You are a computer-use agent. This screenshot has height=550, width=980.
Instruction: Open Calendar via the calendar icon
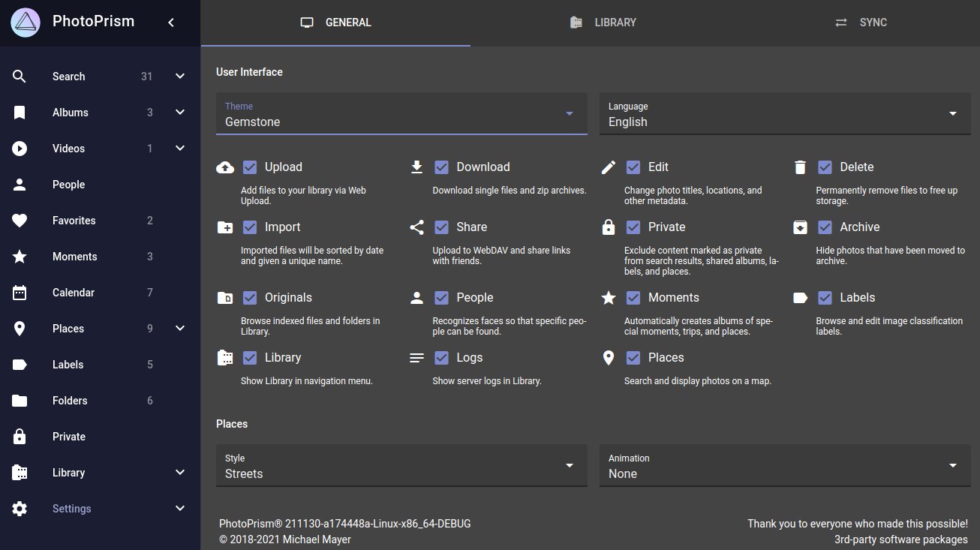click(20, 293)
